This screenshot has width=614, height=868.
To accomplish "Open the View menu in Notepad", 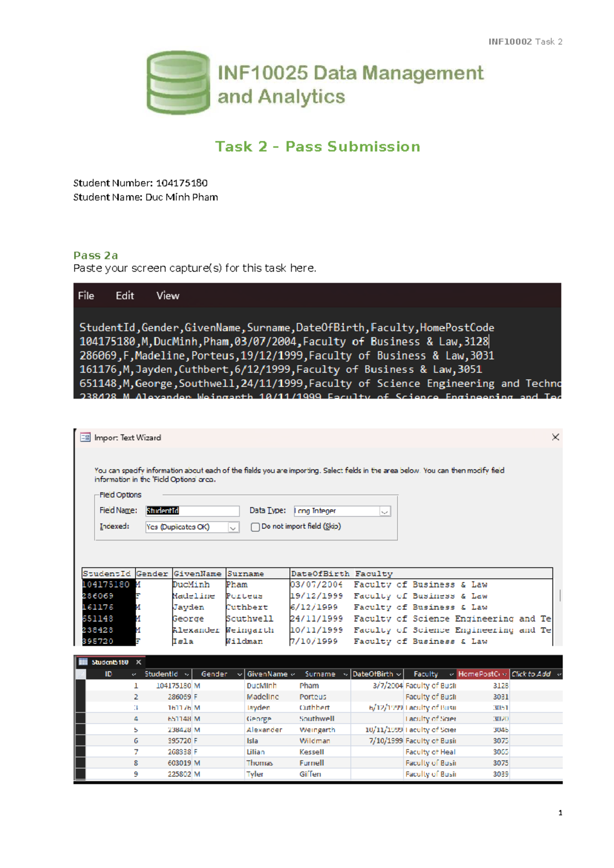I will (x=168, y=296).
